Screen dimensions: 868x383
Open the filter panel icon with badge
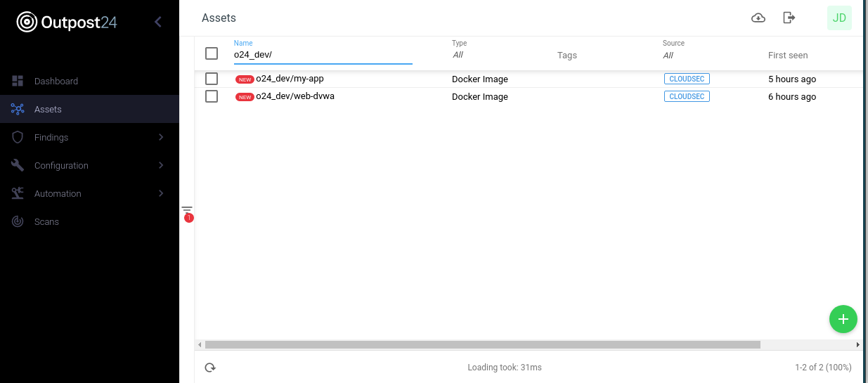click(187, 211)
